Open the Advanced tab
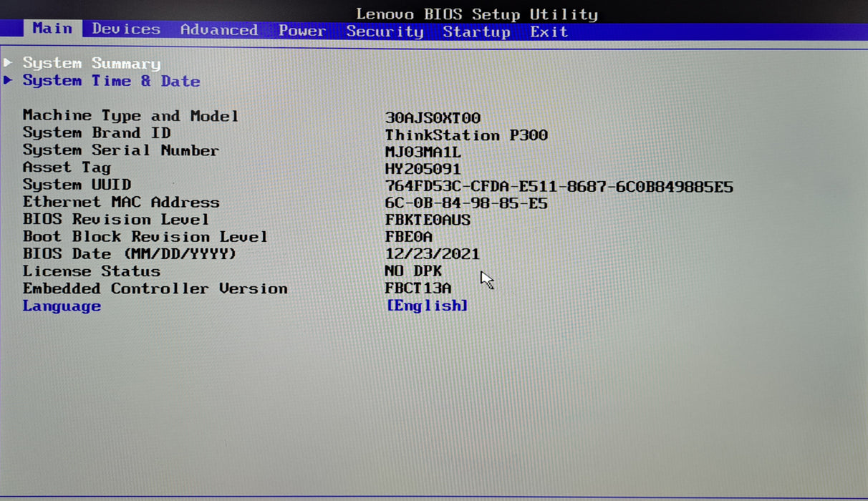The width and height of the screenshot is (868, 501). coord(219,30)
